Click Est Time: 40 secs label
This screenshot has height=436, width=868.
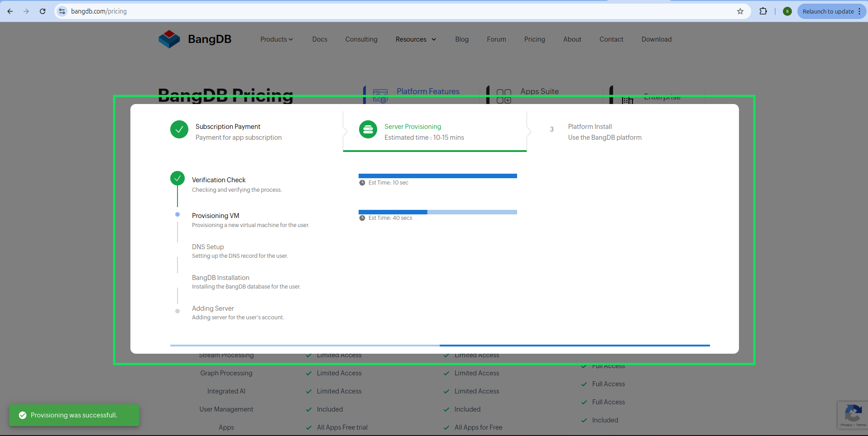tap(390, 218)
